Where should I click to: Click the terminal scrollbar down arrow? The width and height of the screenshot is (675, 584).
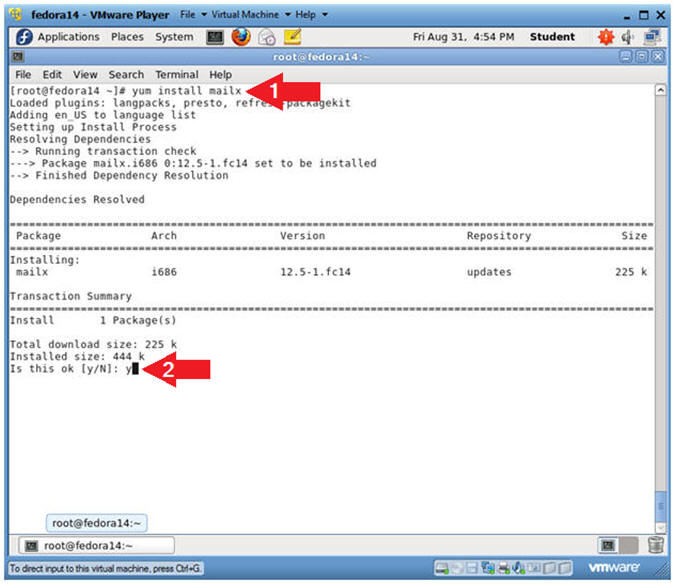click(660, 528)
